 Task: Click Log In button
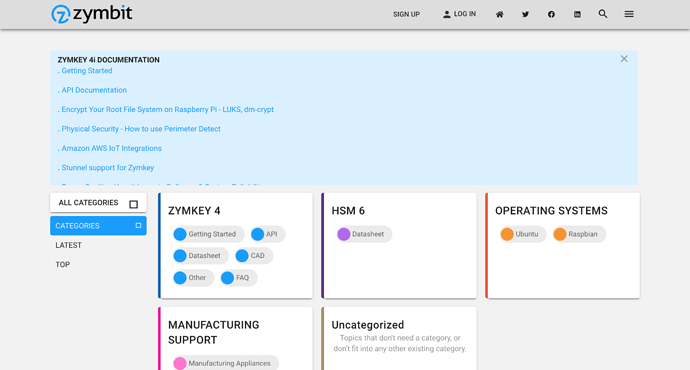[x=459, y=14]
